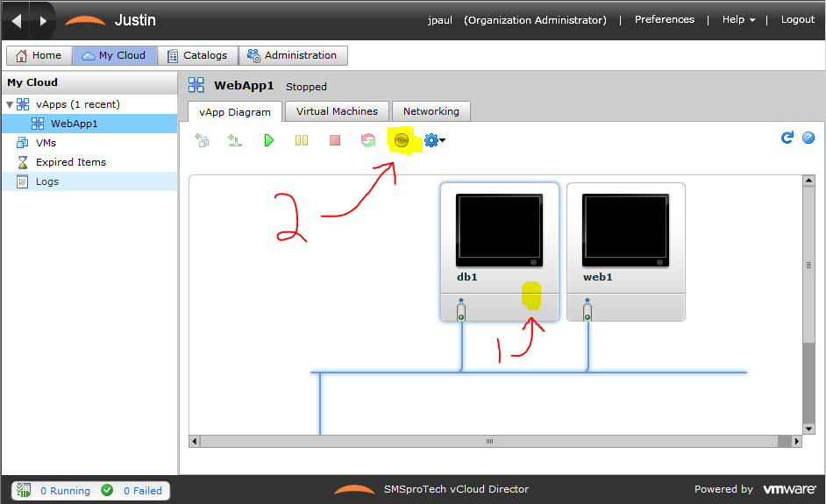Screen dimensions: 826x504
Task: Click the Add VM toolbar icon
Action: tap(202, 140)
